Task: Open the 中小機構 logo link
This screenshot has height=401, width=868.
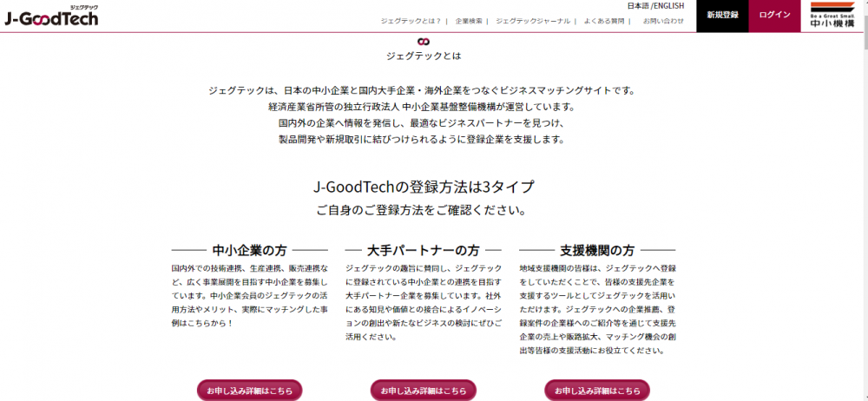Action: click(x=832, y=15)
